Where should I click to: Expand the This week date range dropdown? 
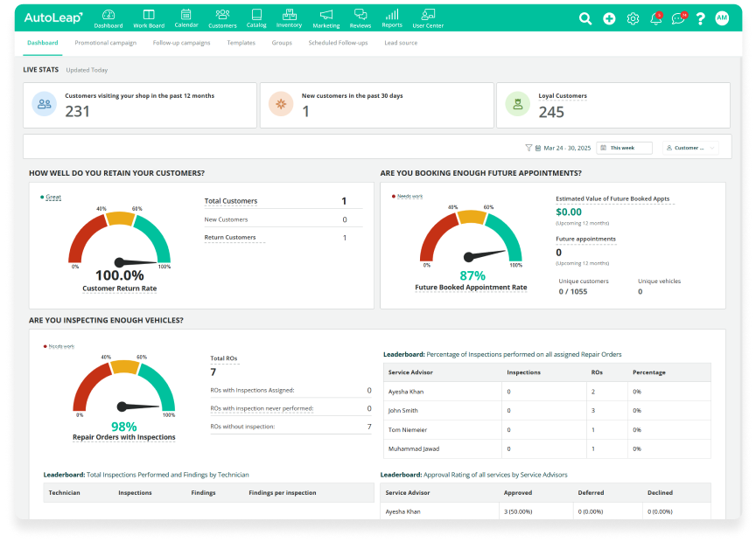coord(624,148)
